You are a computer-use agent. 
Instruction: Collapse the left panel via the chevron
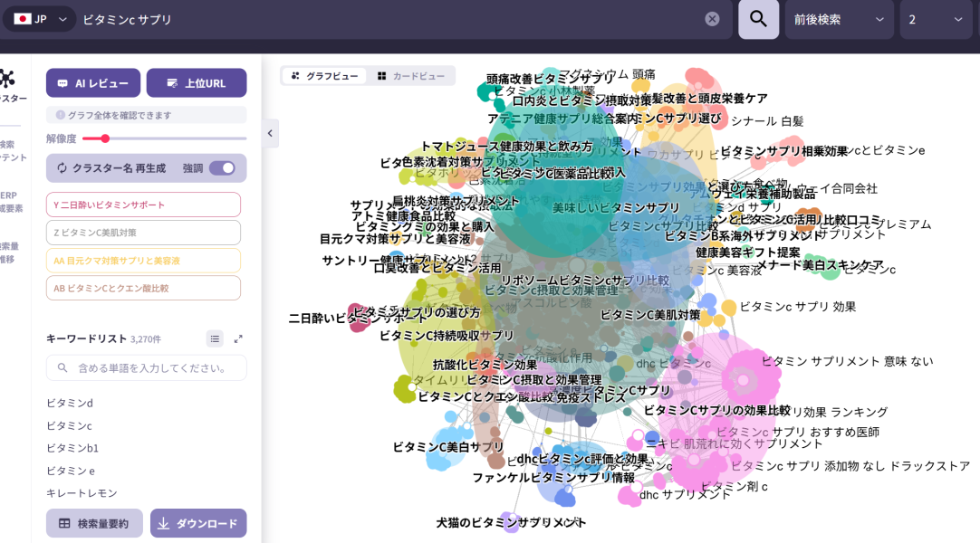tap(269, 133)
